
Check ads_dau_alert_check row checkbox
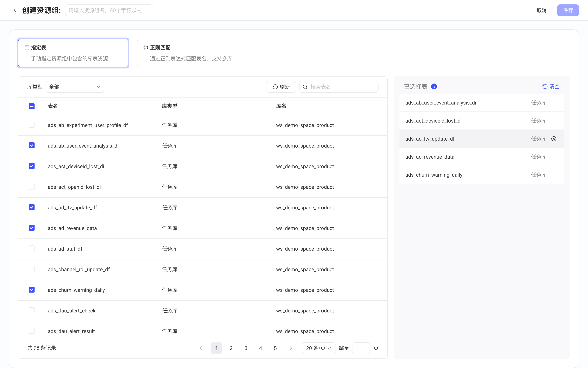click(32, 310)
